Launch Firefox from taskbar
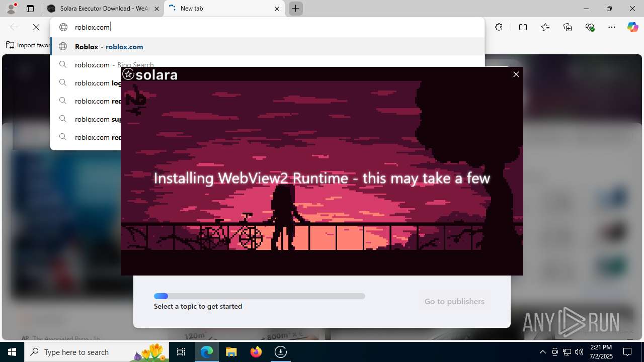The width and height of the screenshot is (644, 362). [x=256, y=352]
